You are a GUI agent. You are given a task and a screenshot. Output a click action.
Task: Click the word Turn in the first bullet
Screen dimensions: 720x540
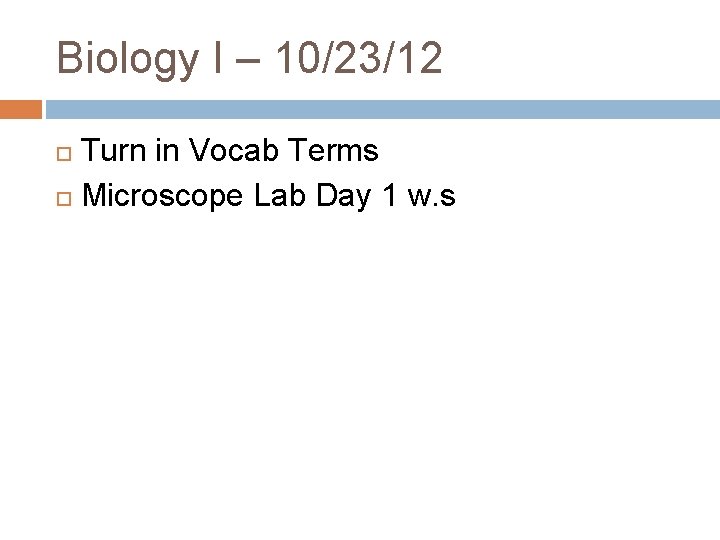click(113, 150)
